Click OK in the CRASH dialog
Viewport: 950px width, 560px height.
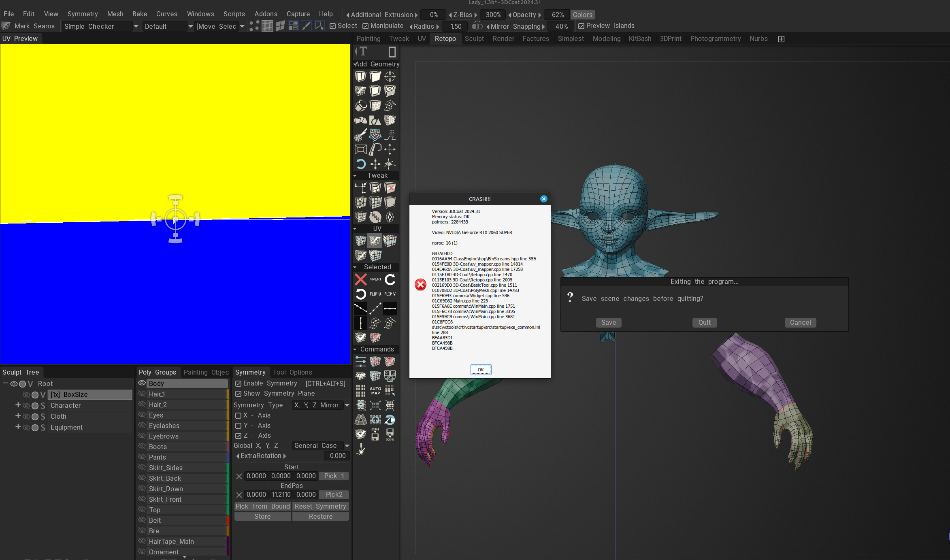point(480,370)
